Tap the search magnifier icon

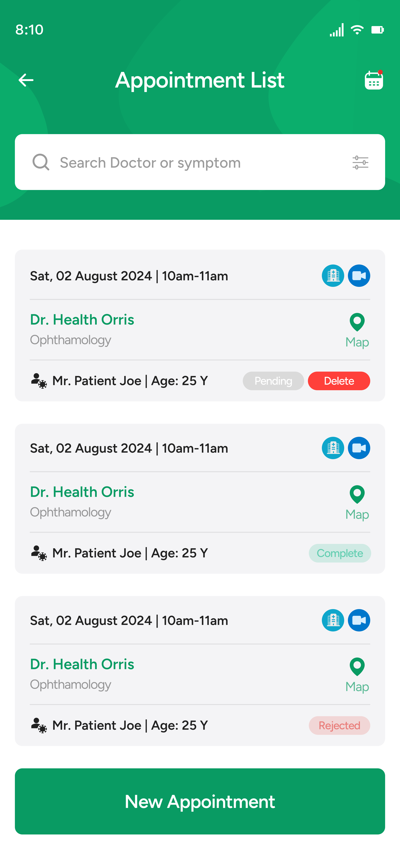(x=41, y=162)
